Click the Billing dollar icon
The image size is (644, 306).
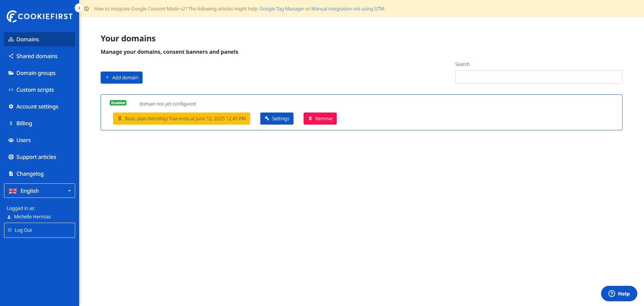pos(11,123)
